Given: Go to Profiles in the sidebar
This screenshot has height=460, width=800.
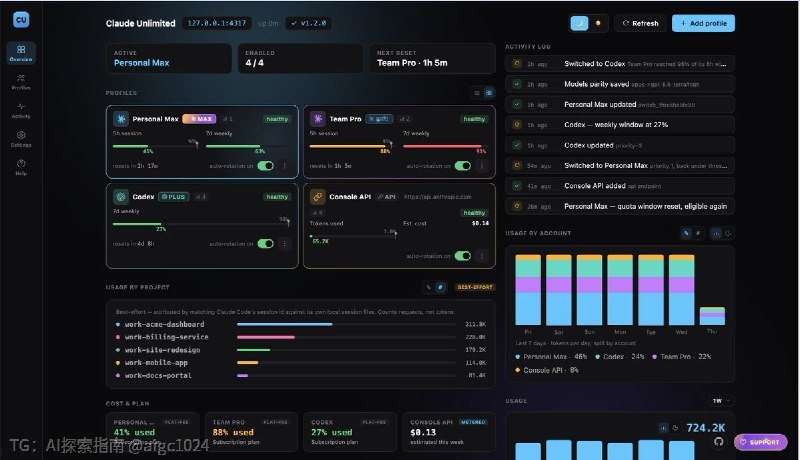Looking at the screenshot, I should 21,82.
